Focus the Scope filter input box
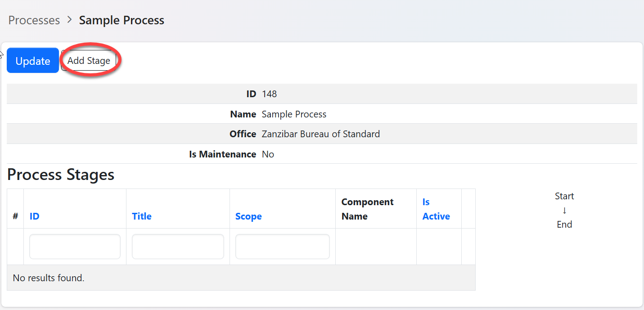 click(282, 247)
